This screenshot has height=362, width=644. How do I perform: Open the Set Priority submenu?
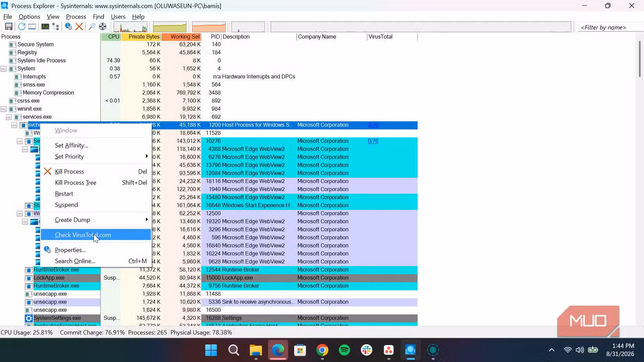point(96,156)
